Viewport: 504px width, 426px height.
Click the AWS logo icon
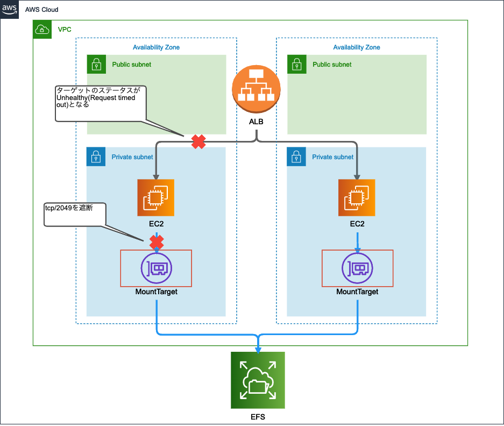[x=9, y=9]
